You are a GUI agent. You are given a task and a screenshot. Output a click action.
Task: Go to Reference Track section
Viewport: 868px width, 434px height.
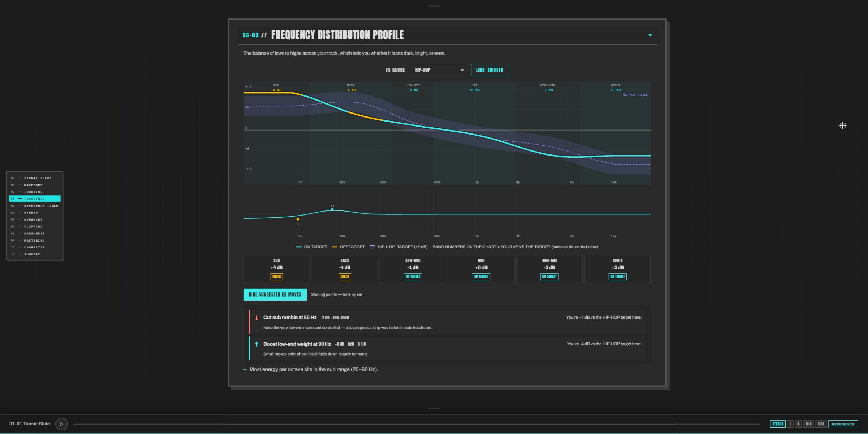pos(35,206)
